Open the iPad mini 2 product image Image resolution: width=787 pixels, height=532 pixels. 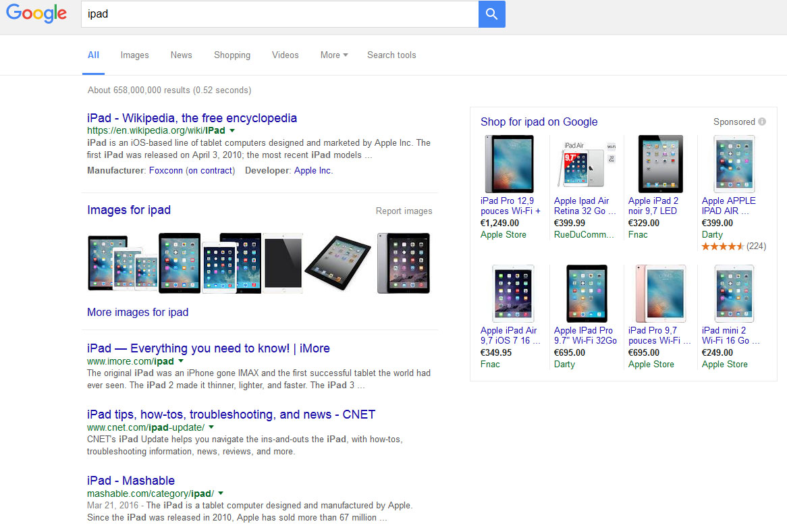[x=734, y=294]
